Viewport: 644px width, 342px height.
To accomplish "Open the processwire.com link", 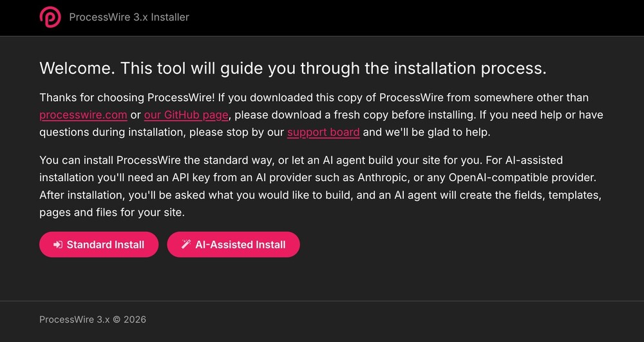I will point(83,115).
